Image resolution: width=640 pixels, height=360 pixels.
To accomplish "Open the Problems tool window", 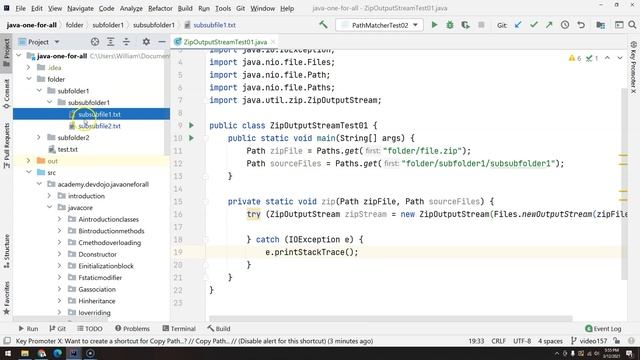I will [x=132, y=329].
